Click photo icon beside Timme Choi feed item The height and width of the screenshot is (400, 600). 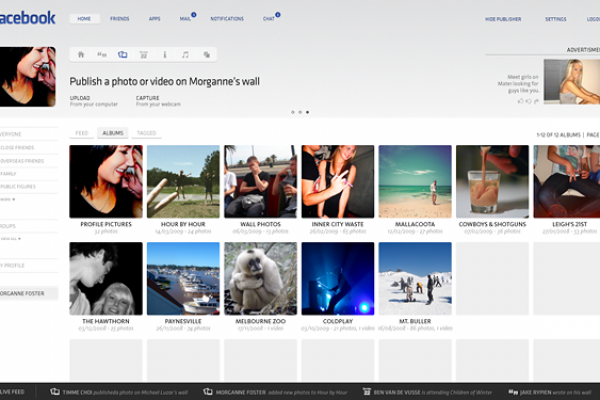tap(55, 392)
